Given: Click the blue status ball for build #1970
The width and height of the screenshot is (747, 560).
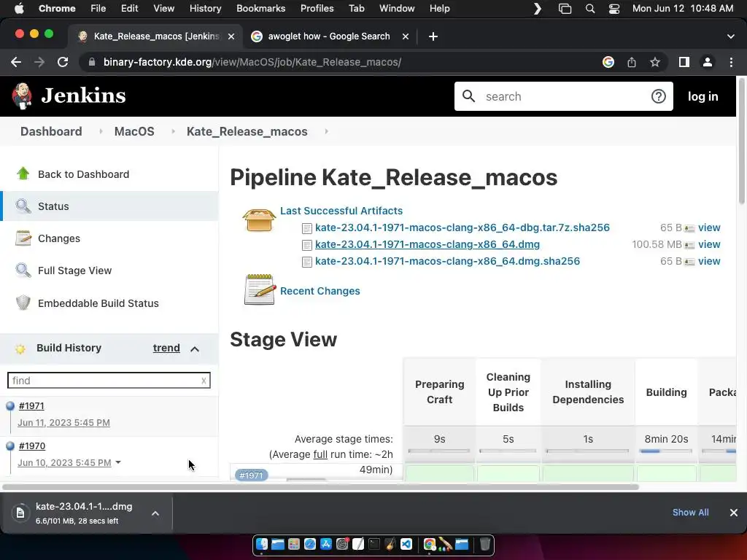Looking at the screenshot, I should [10, 446].
